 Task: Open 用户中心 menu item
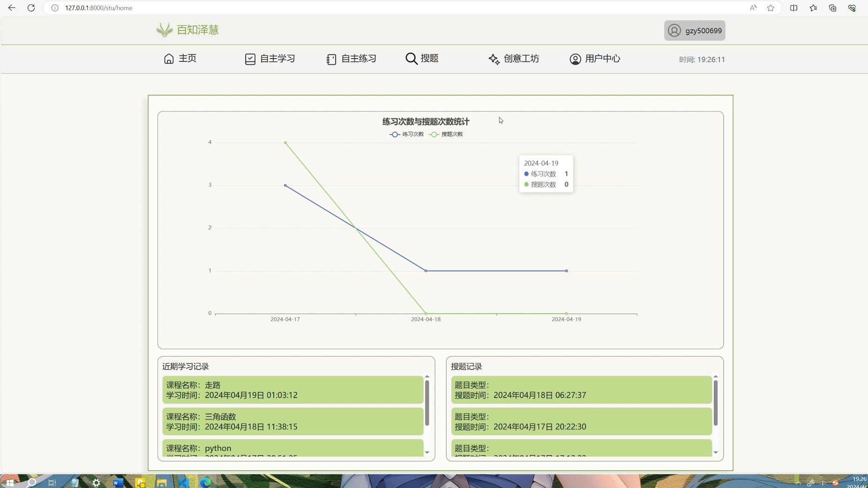tap(595, 59)
